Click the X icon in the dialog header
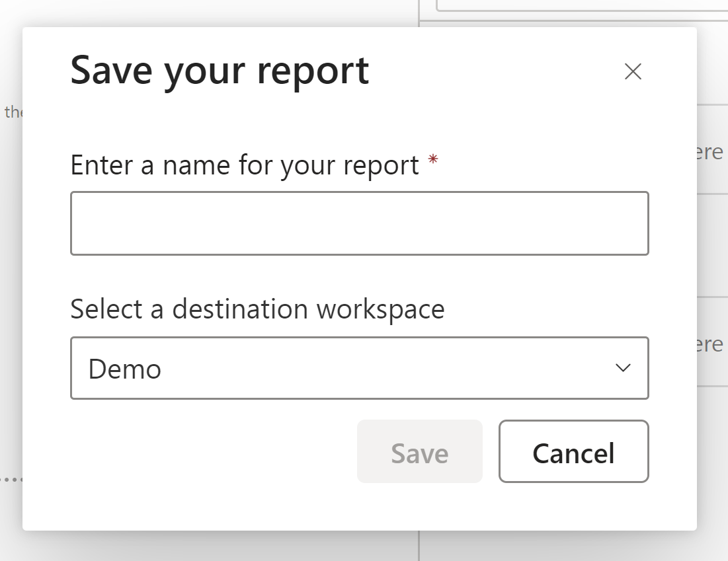This screenshot has height=561, width=728. 633,72
